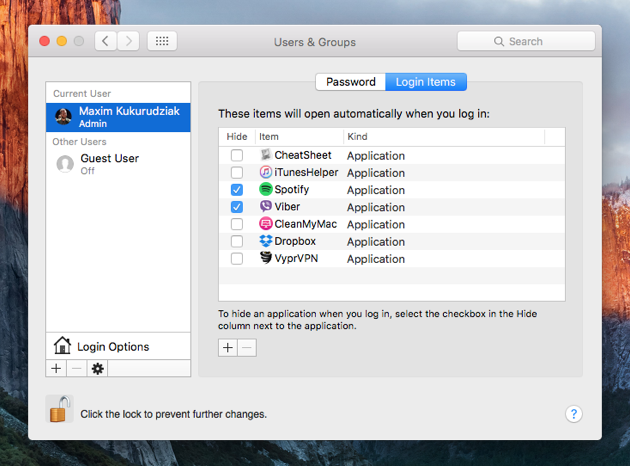Viewport: 630px width, 466px height.
Task: Sort the list by the Kind column header
Action: (x=444, y=137)
